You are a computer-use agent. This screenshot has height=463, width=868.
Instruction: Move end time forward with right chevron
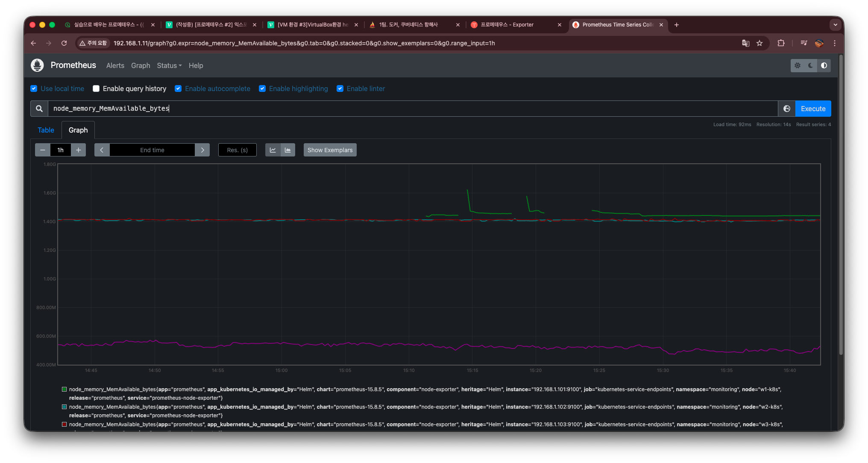pyautogui.click(x=202, y=150)
